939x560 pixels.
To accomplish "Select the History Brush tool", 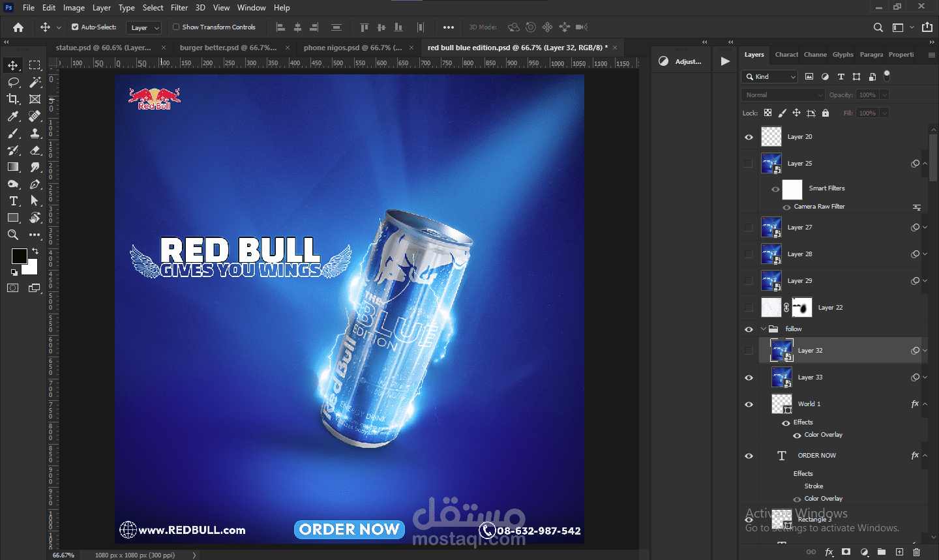I will tap(13, 150).
